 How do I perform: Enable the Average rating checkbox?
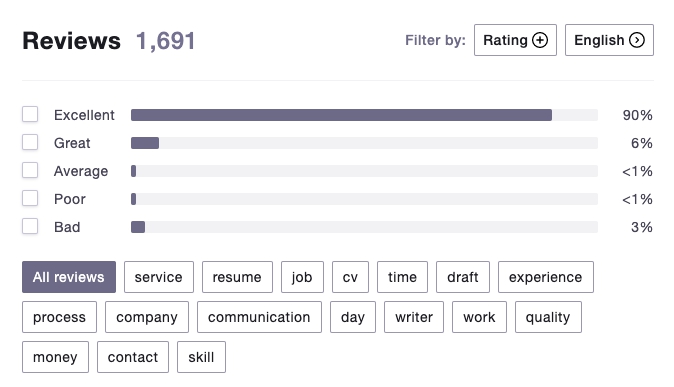pyautogui.click(x=30, y=171)
